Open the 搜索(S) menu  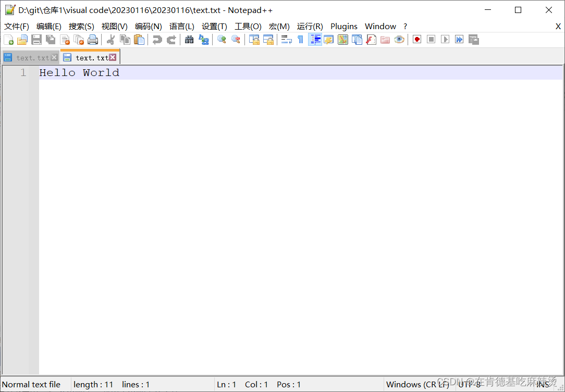point(81,26)
